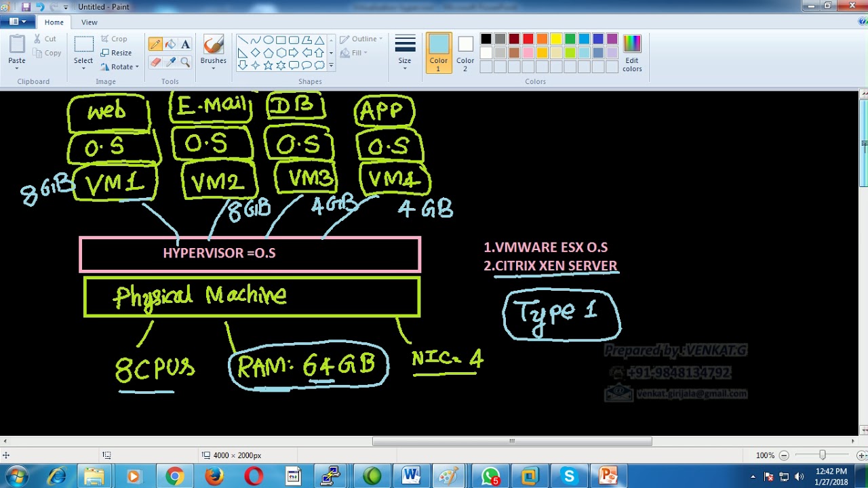Choose the Cloud callout shape
The image size is (868, 488).
coord(319,66)
